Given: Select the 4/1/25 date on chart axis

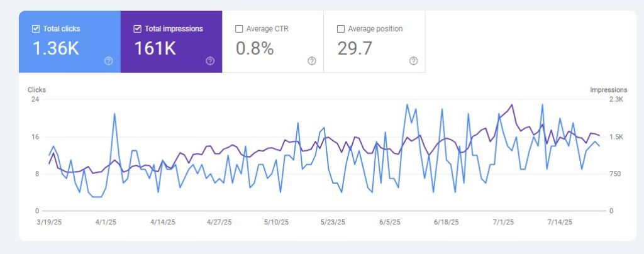Looking at the screenshot, I should pos(106,222).
